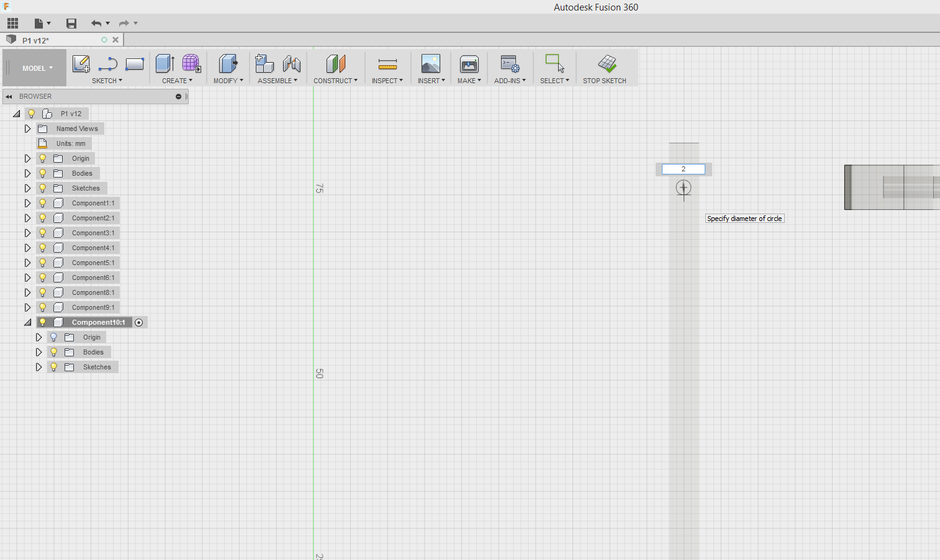The width and height of the screenshot is (940, 560).
Task: Toggle visibility bulb of Component1:1
Action: pos(43,203)
